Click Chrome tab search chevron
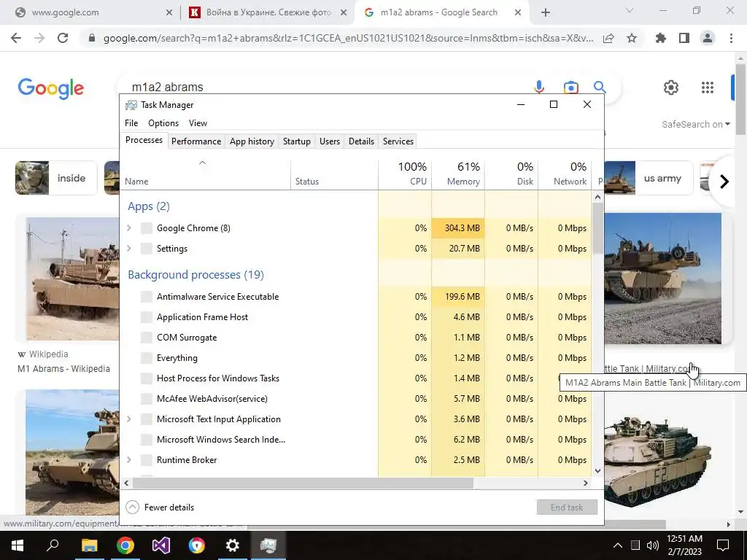Viewport: 747px width, 560px height. (x=630, y=10)
